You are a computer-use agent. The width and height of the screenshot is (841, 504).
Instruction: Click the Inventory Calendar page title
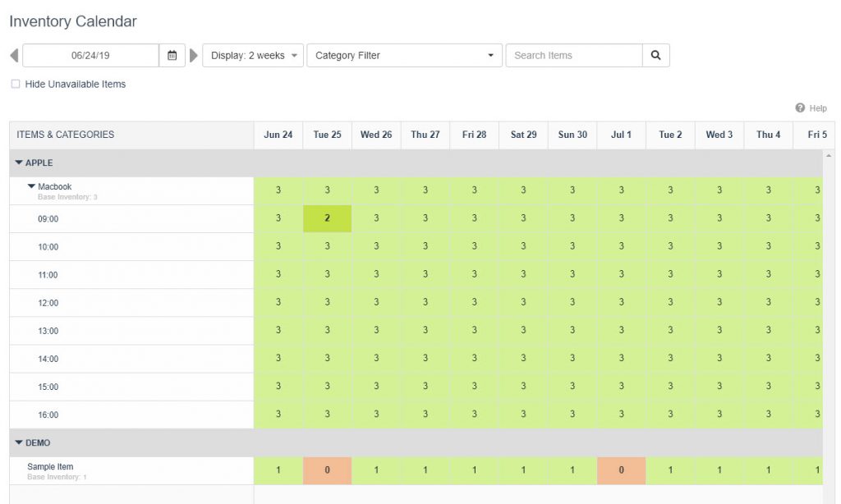[x=73, y=21]
